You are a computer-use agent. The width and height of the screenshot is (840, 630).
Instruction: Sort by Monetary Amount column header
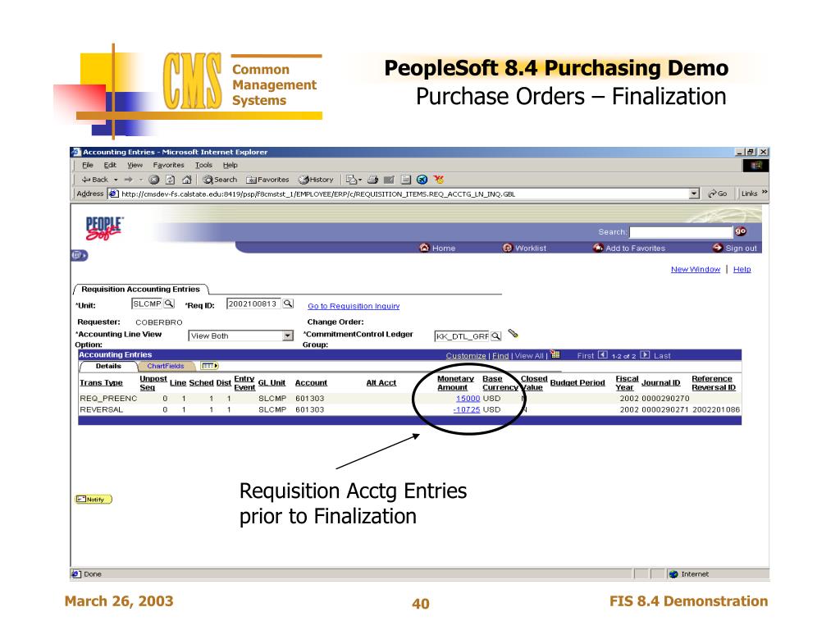455,383
